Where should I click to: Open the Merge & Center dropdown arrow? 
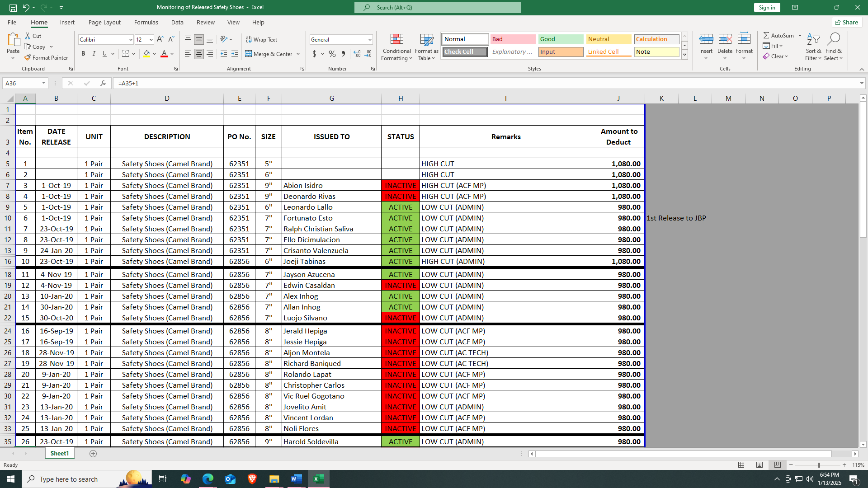[x=298, y=54]
